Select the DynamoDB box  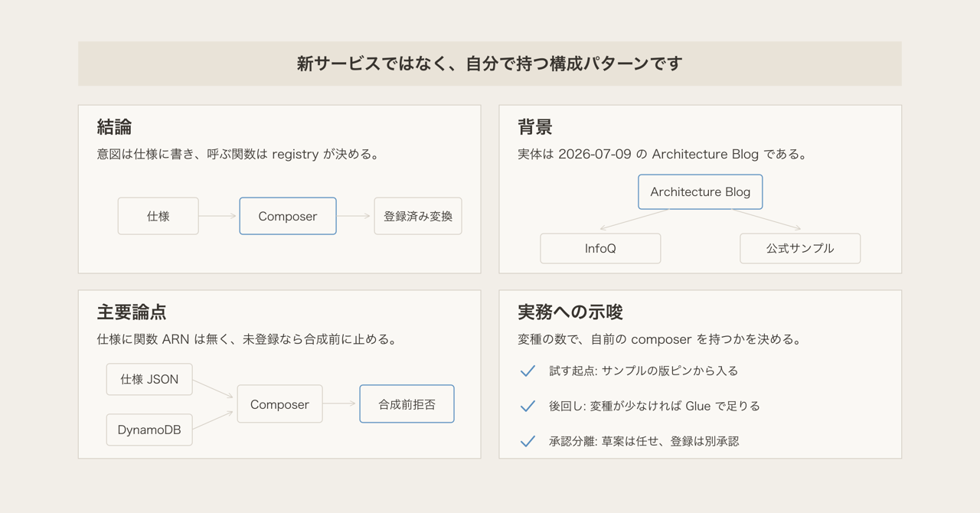pyautogui.click(x=149, y=430)
